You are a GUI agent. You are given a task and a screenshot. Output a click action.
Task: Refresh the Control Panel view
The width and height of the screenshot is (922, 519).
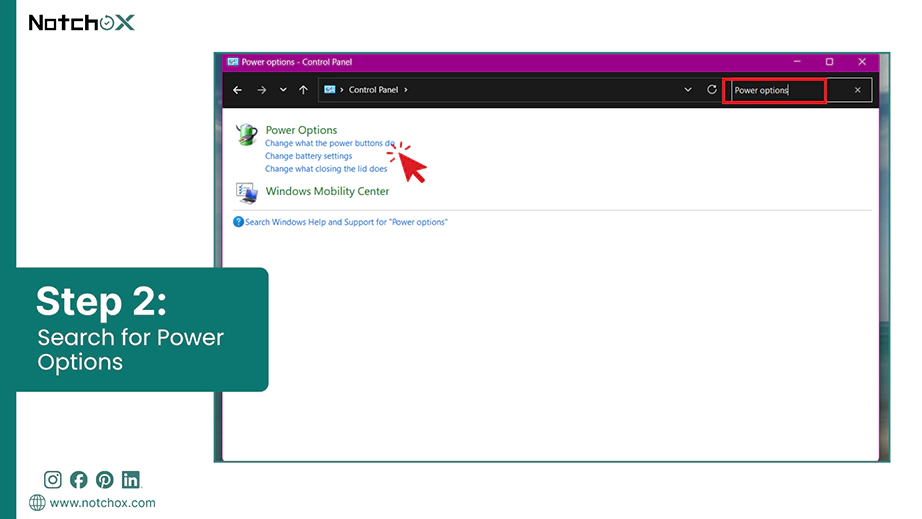pyautogui.click(x=712, y=90)
